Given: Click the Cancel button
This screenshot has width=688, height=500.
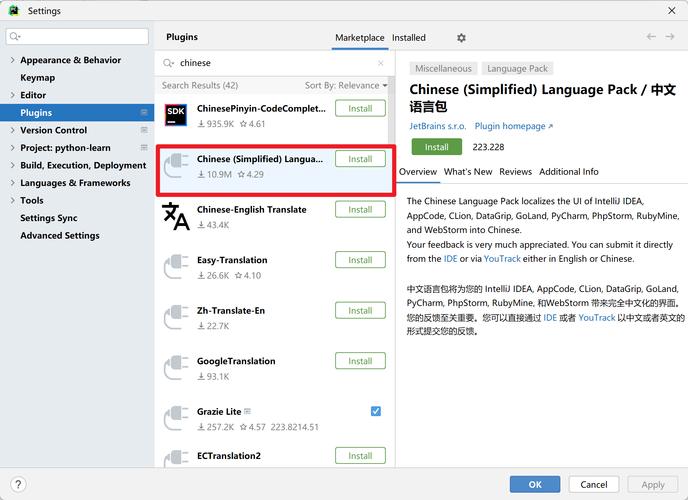Looking at the screenshot, I should point(594,485).
